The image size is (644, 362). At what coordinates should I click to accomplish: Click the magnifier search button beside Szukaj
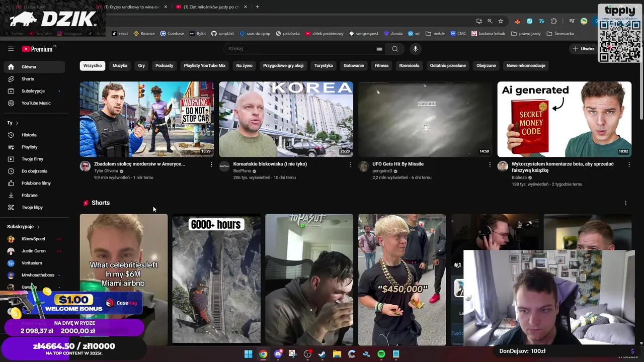click(x=395, y=49)
